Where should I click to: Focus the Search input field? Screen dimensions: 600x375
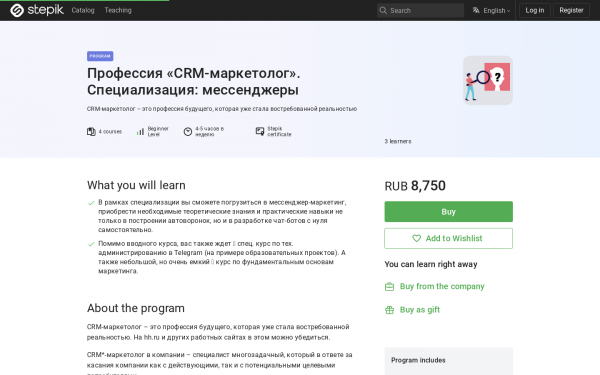(x=420, y=10)
